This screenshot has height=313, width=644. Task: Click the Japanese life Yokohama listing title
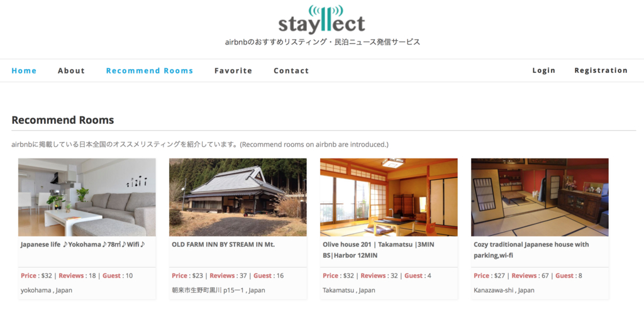coord(82,244)
